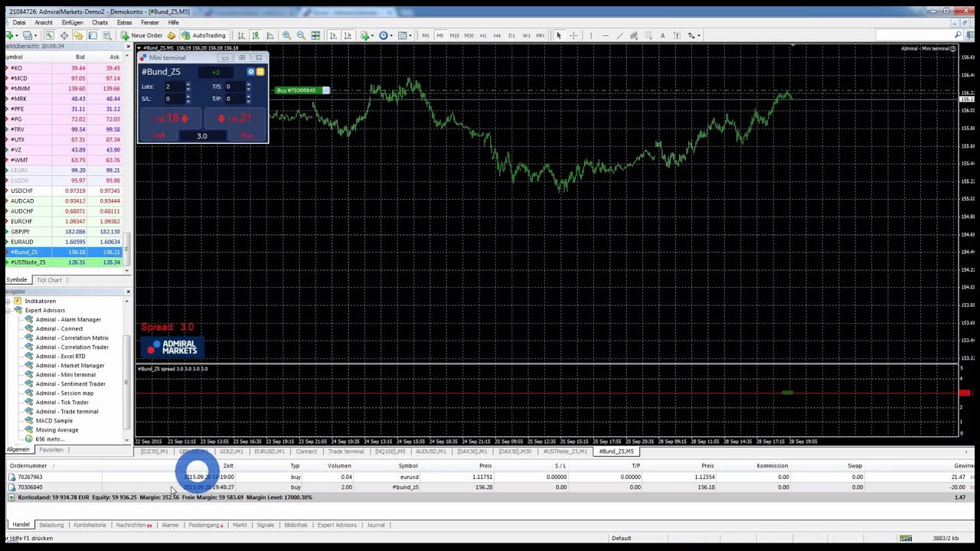Screen dimensions: 980x551
Task: Toggle the Data Window crosshair icon
Action: pos(64,35)
